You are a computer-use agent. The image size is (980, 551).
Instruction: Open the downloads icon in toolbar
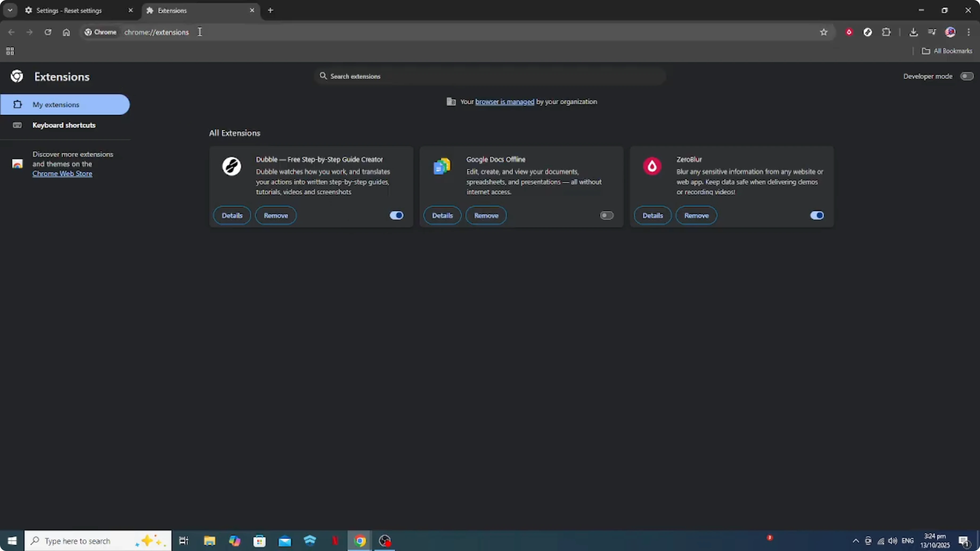tap(913, 32)
